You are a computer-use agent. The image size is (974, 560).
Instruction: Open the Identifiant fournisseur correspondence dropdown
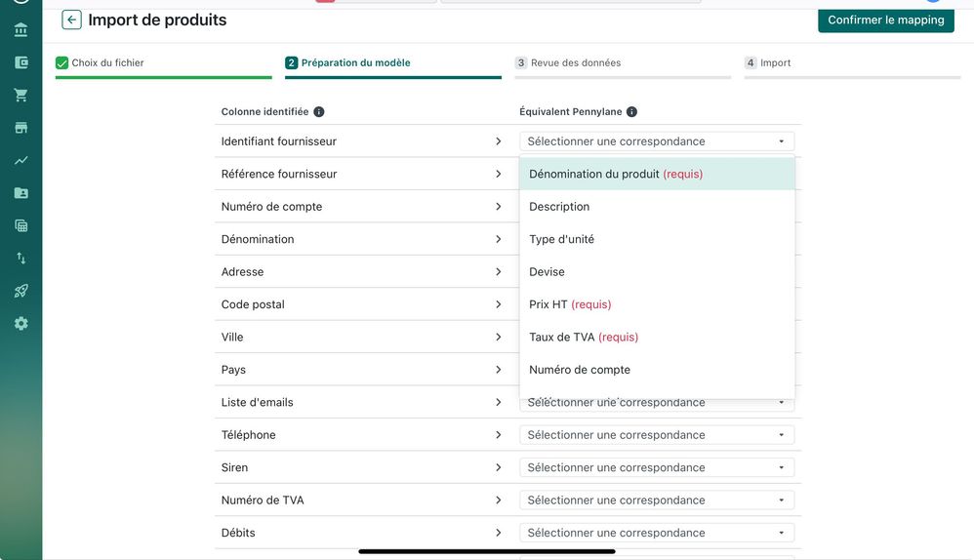coord(656,141)
